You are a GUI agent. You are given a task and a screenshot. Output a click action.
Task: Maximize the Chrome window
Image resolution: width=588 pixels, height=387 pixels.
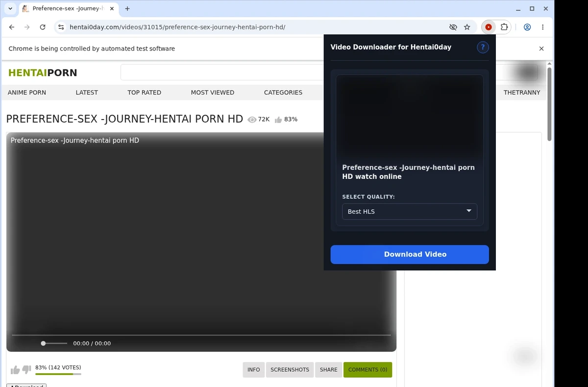[x=532, y=9]
